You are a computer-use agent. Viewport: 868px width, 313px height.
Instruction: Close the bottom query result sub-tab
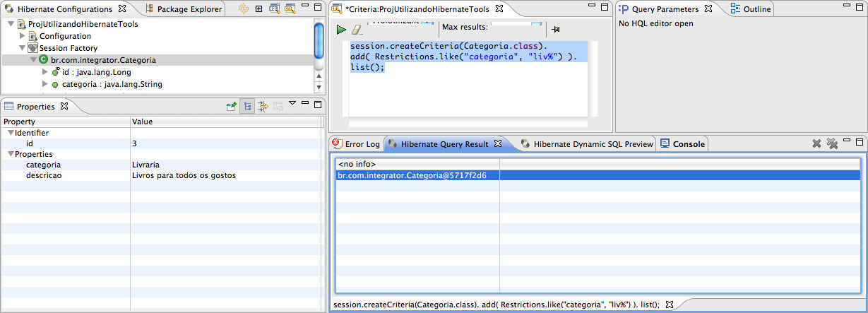click(x=670, y=305)
